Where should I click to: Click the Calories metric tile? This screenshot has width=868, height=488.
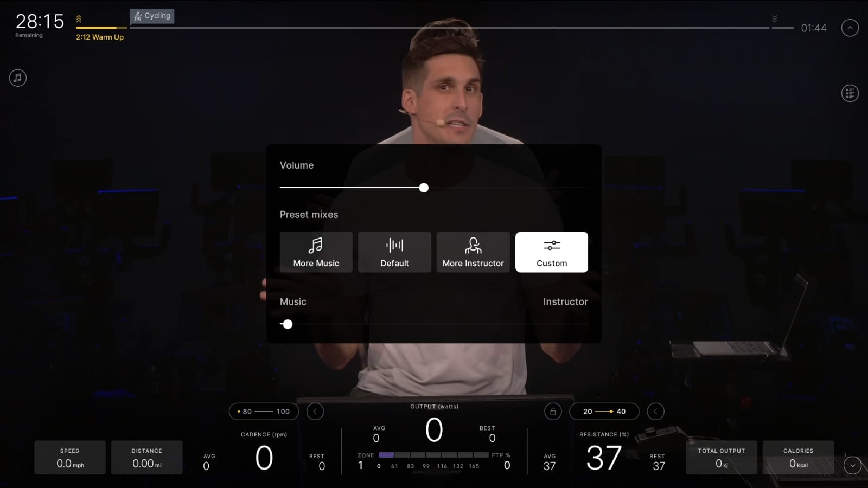click(x=798, y=458)
